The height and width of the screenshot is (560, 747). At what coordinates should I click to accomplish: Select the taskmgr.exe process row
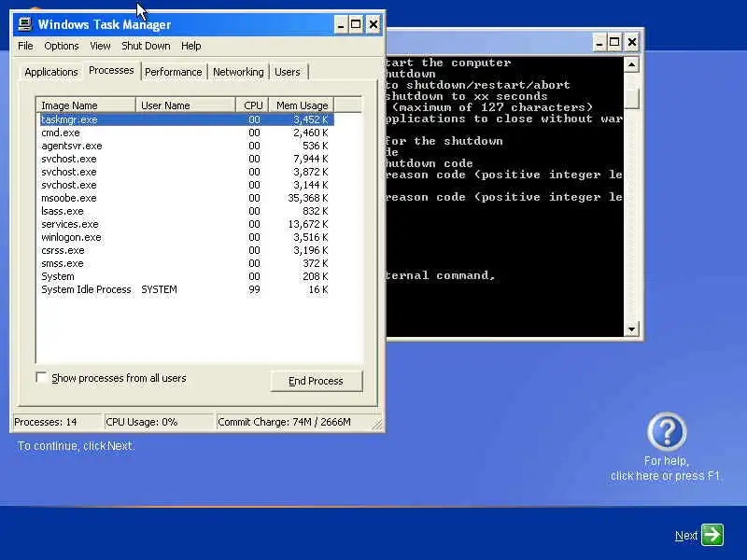(186, 119)
